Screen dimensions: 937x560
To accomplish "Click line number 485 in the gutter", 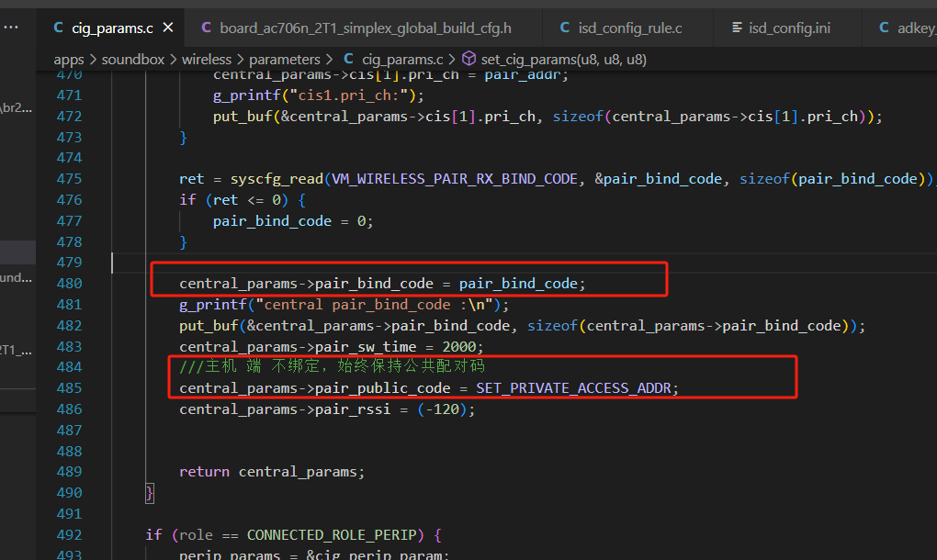I will tap(69, 388).
